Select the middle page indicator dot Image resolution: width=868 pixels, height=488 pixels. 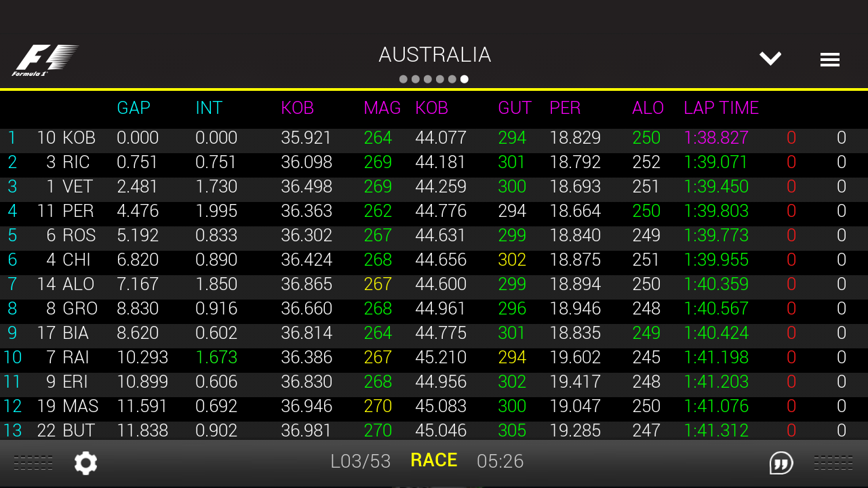(427, 79)
